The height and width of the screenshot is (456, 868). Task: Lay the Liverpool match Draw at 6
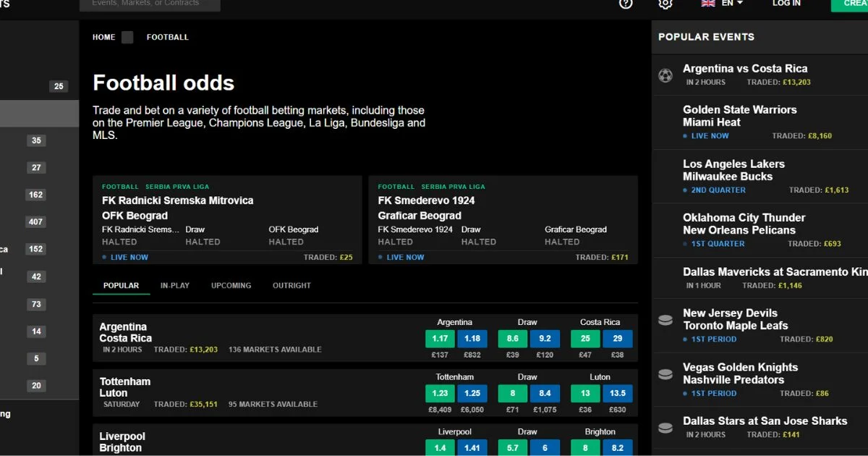pos(545,448)
